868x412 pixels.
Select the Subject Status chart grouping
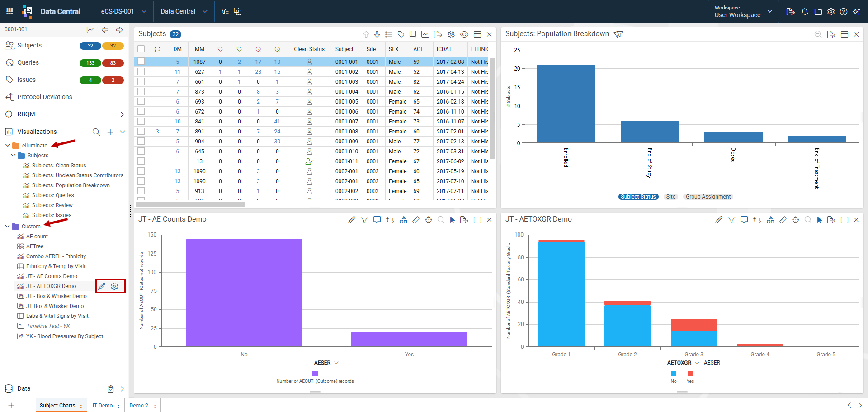tap(638, 197)
